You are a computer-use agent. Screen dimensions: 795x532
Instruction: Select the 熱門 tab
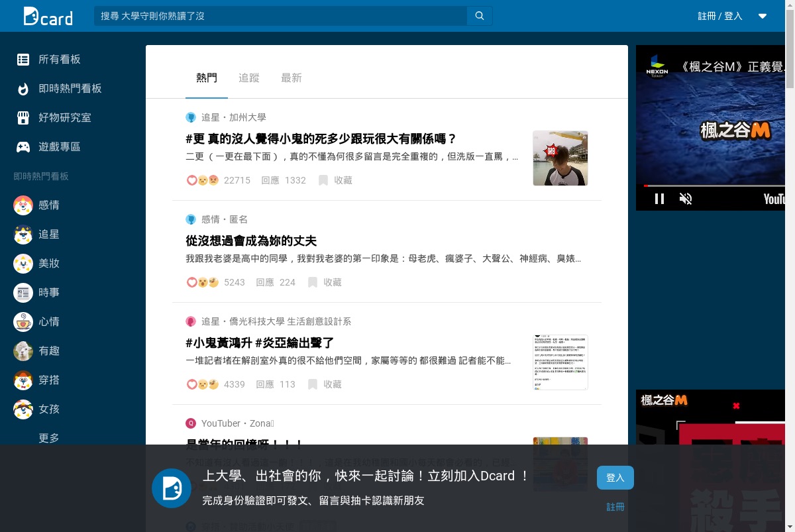coord(207,78)
